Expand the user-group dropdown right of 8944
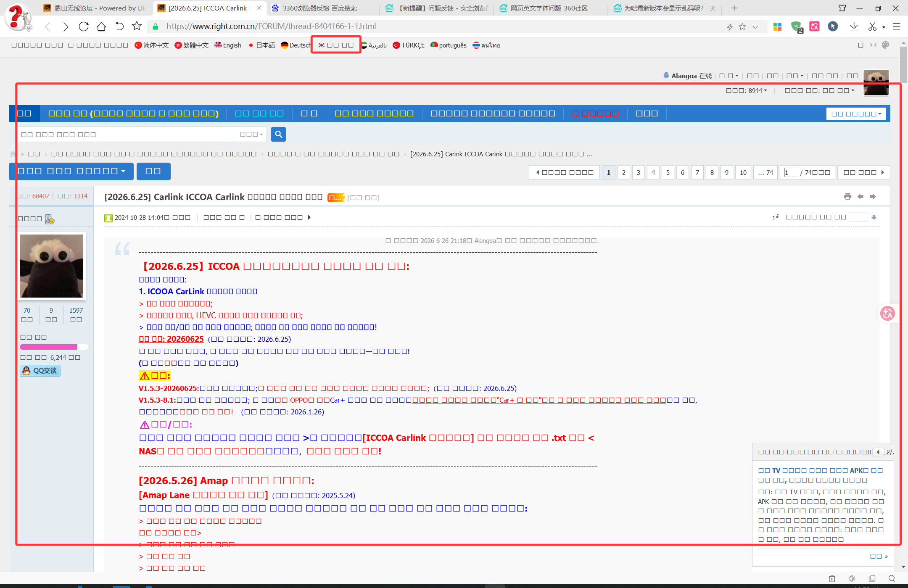This screenshot has height=588, width=908. [x=820, y=90]
